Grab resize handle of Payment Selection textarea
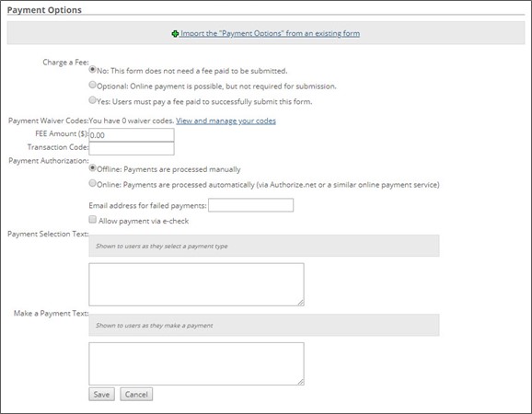Viewport: 532px width, 414px height. click(x=301, y=303)
